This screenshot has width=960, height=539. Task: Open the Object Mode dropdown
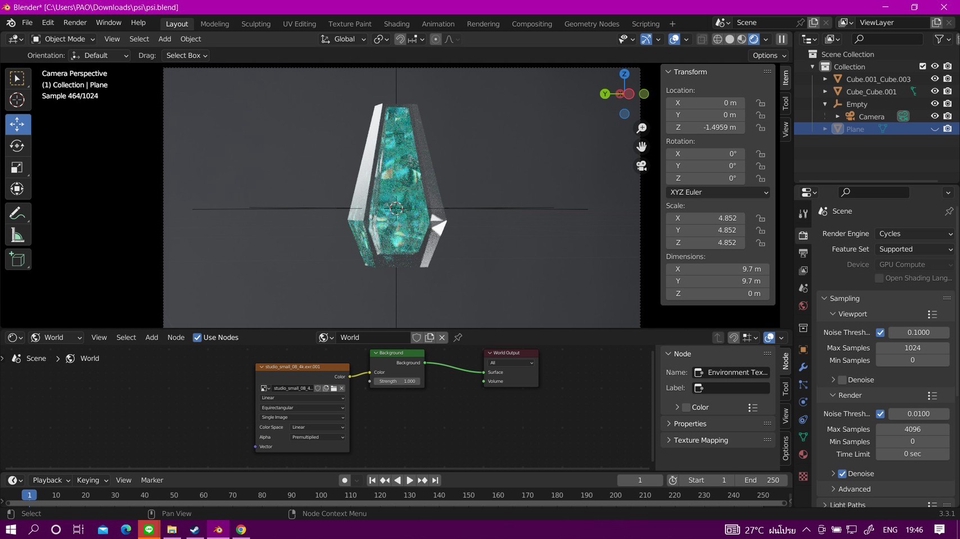64,39
